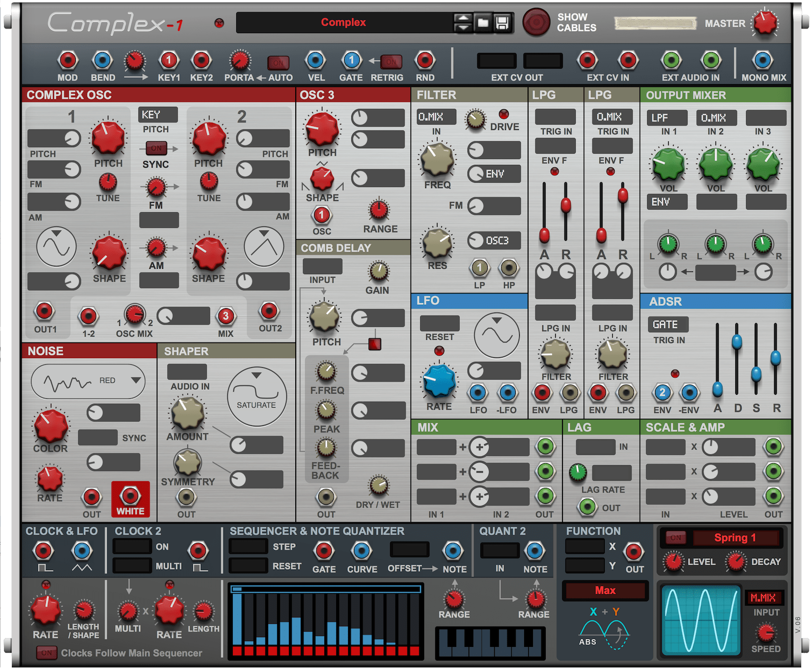Open the patch browser folder icon
Screen dimensions: 812x672
pyautogui.click(x=483, y=23)
